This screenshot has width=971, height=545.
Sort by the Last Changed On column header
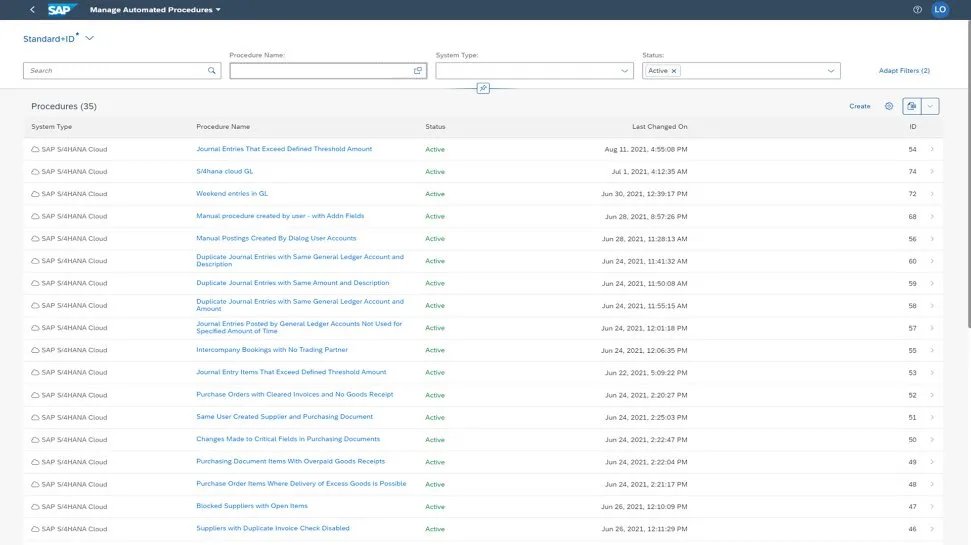tap(659, 127)
